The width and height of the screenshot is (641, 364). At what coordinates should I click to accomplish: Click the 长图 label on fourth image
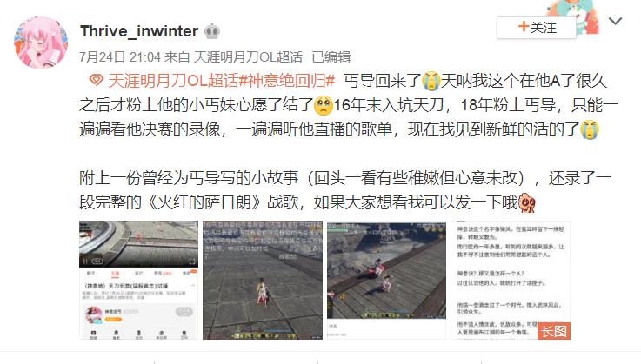554,331
